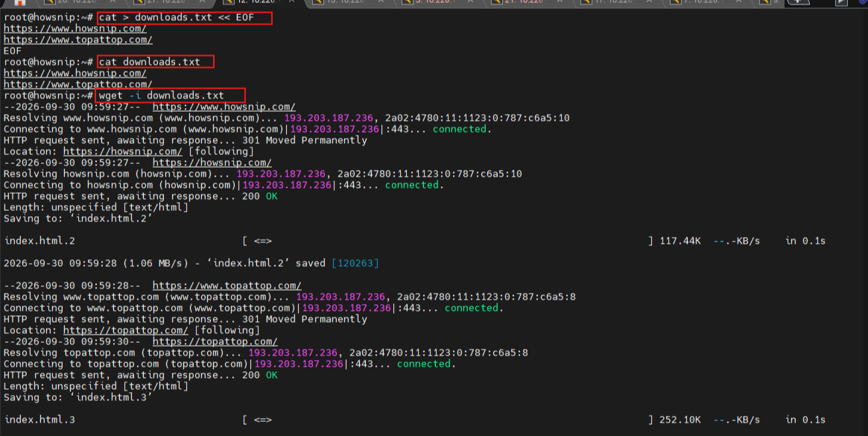Click IPv4 address in 'Resolving topattop.com (topattop.com)' line

point(293,353)
